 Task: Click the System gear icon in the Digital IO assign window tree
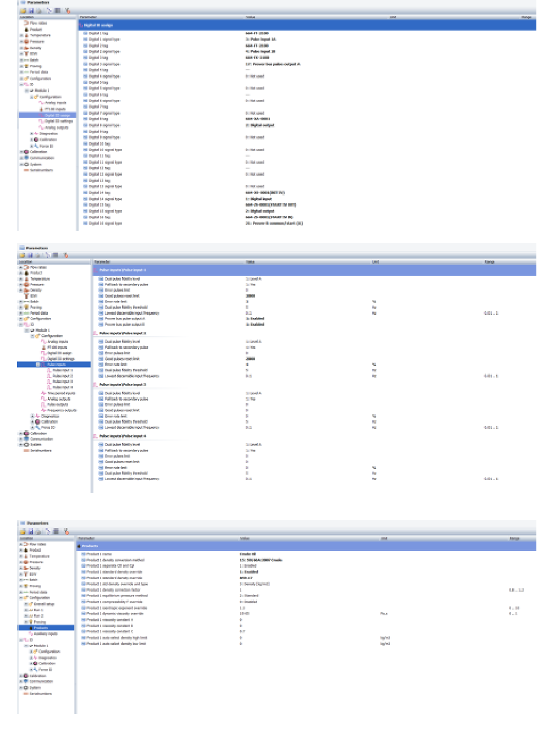(x=26, y=164)
